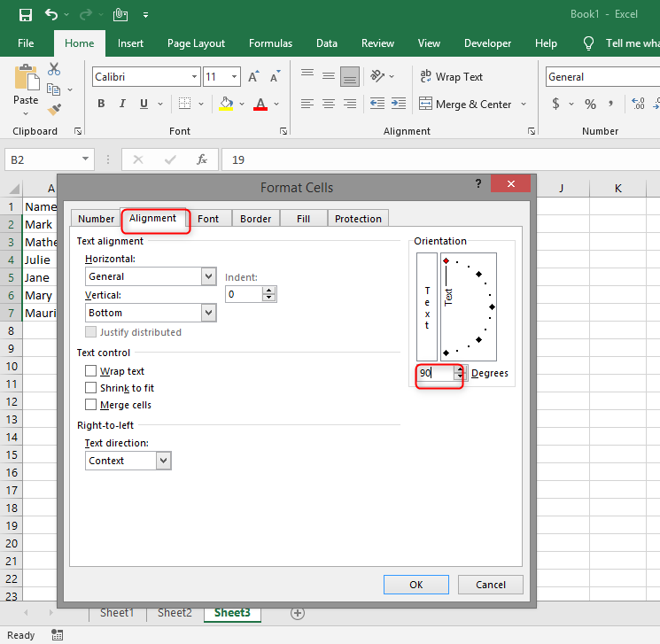Click Decrease Indent icon
The width and height of the screenshot is (660, 644).
(377, 104)
